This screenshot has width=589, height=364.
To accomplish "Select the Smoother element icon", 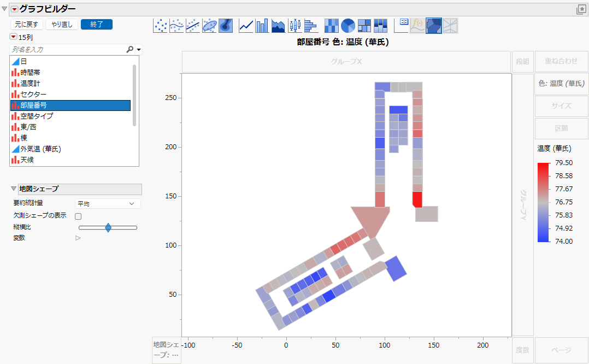I will 176,26.
